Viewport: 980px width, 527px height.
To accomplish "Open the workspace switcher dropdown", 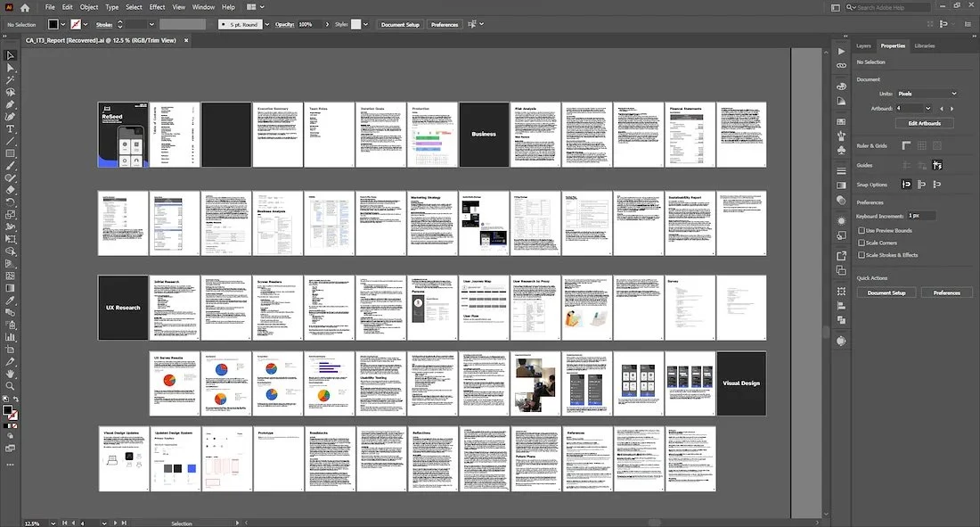I will [x=255, y=7].
